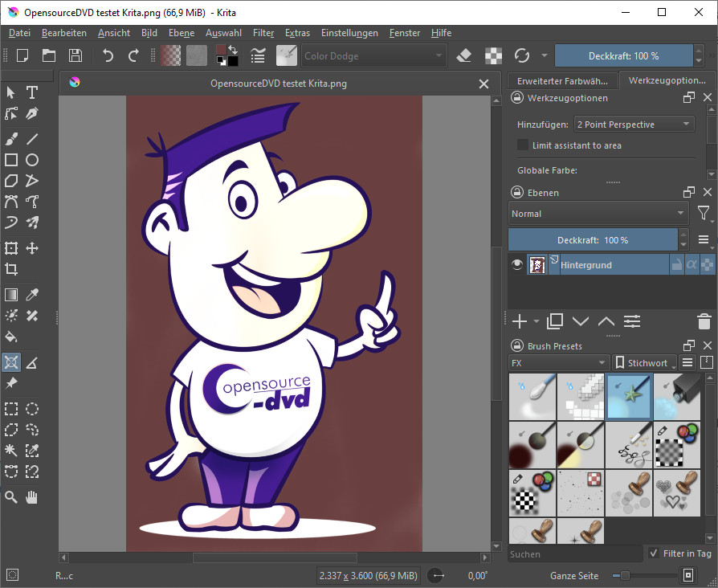The width and height of the screenshot is (718, 588).
Task: Select the Text tool
Action: pyautogui.click(x=32, y=92)
